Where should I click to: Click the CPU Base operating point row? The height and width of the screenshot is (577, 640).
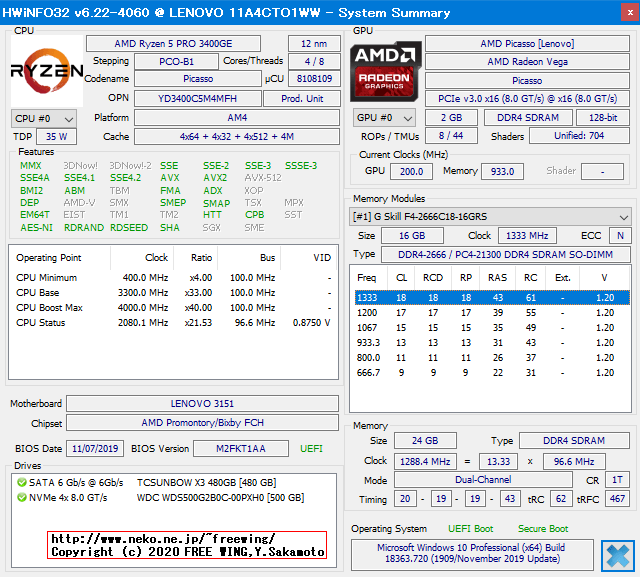(x=173, y=293)
